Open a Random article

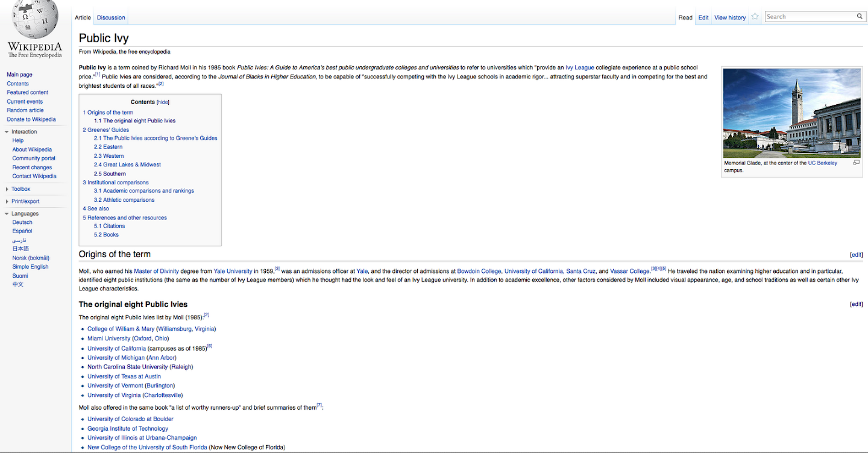click(x=25, y=110)
